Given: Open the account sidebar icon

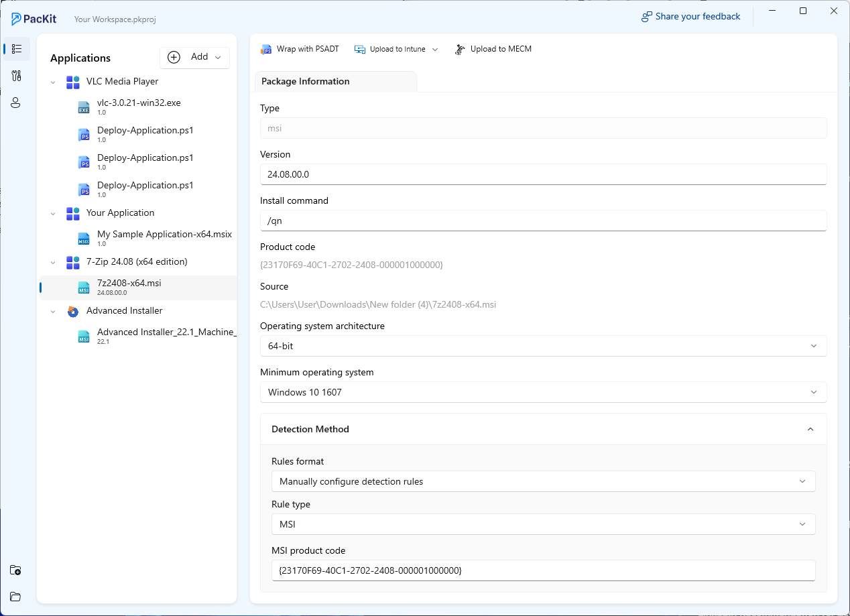Looking at the screenshot, I should pyautogui.click(x=17, y=103).
